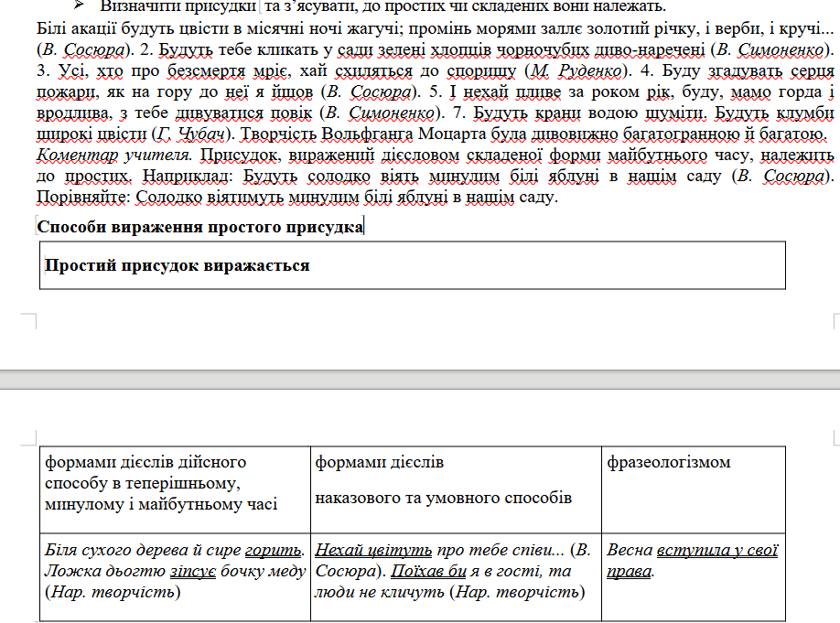
Task: Click the word 'Наприклад' in comment
Action: (x=188, y=177)
